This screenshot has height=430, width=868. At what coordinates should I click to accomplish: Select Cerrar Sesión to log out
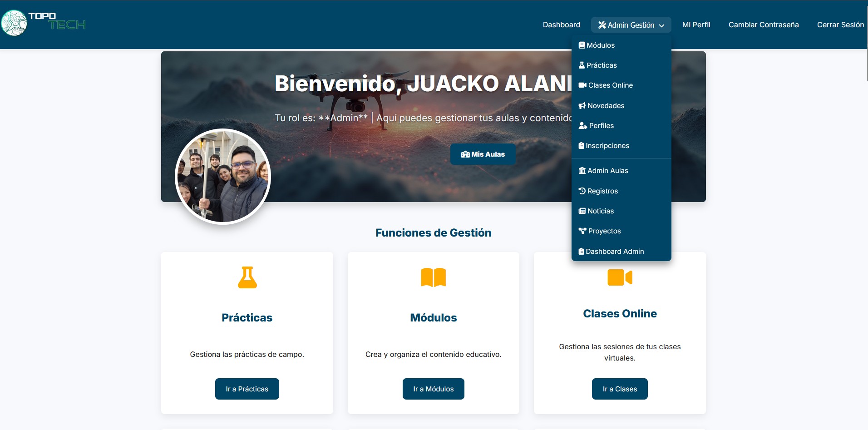tap(840, 25)
